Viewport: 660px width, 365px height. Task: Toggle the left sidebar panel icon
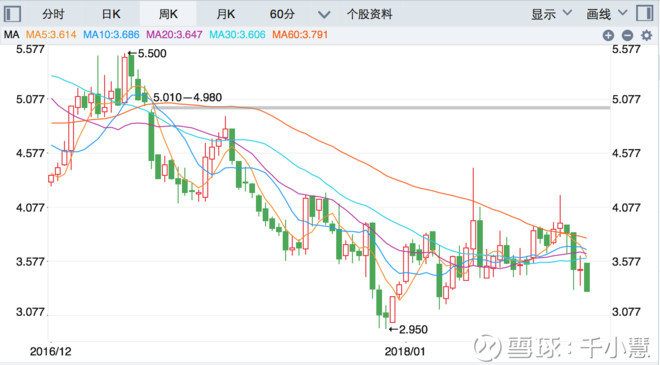pos(12,14)
